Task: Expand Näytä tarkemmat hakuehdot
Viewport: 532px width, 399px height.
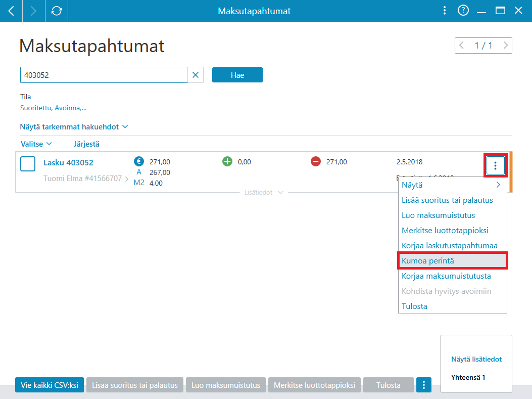Action: coord(74,126)
